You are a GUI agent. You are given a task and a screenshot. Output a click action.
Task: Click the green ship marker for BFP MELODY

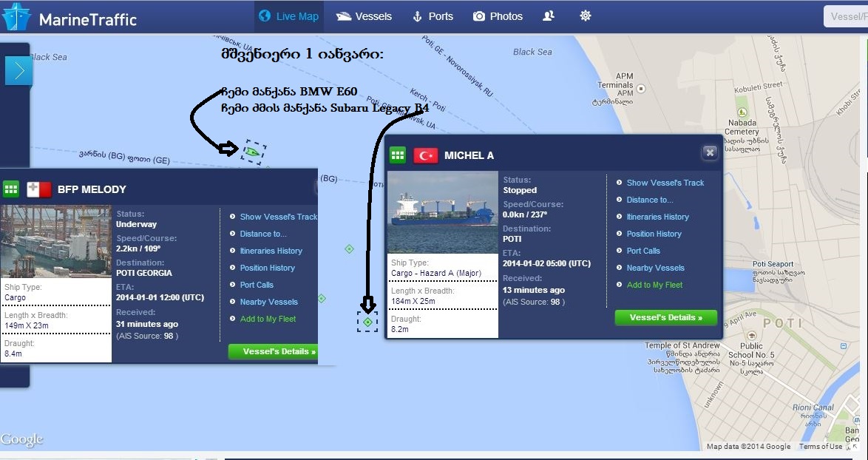[252, 151]
